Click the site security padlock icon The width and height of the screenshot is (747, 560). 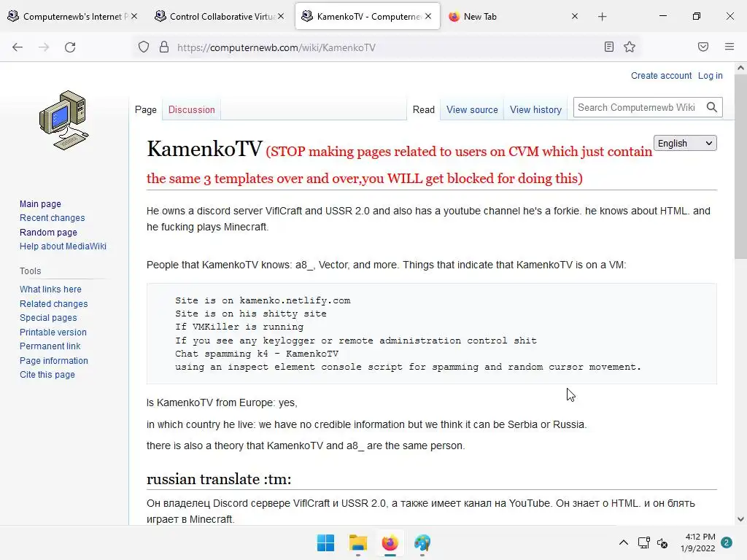point(164,47)
